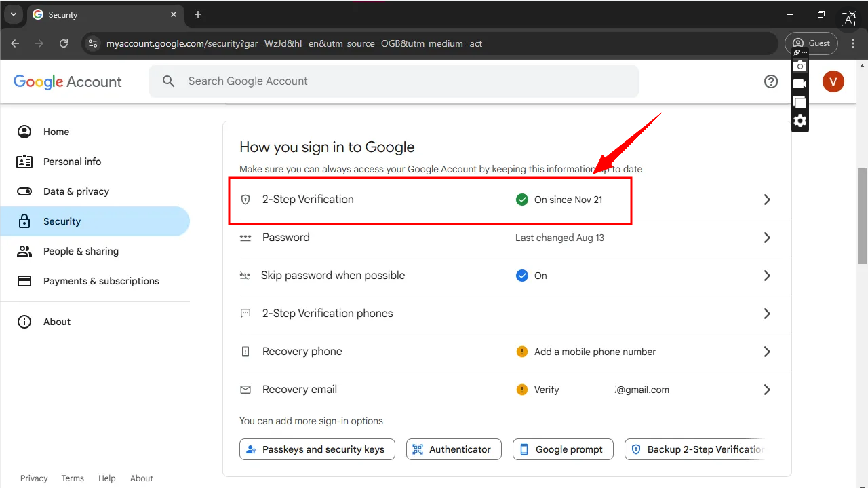Open the Privacy footer link
The image size is (868, 488).
(x=34, y=478)
